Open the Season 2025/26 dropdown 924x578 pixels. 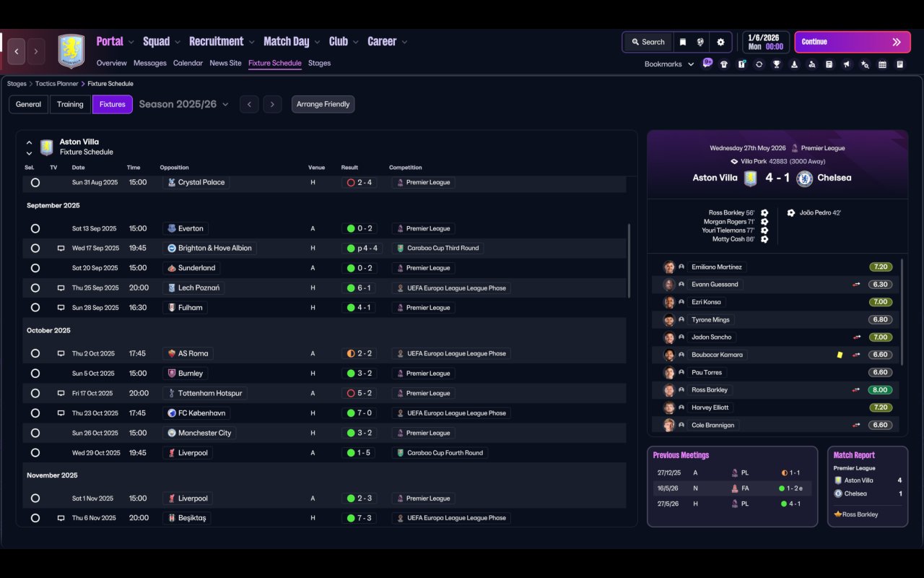(x=183, y=104)
